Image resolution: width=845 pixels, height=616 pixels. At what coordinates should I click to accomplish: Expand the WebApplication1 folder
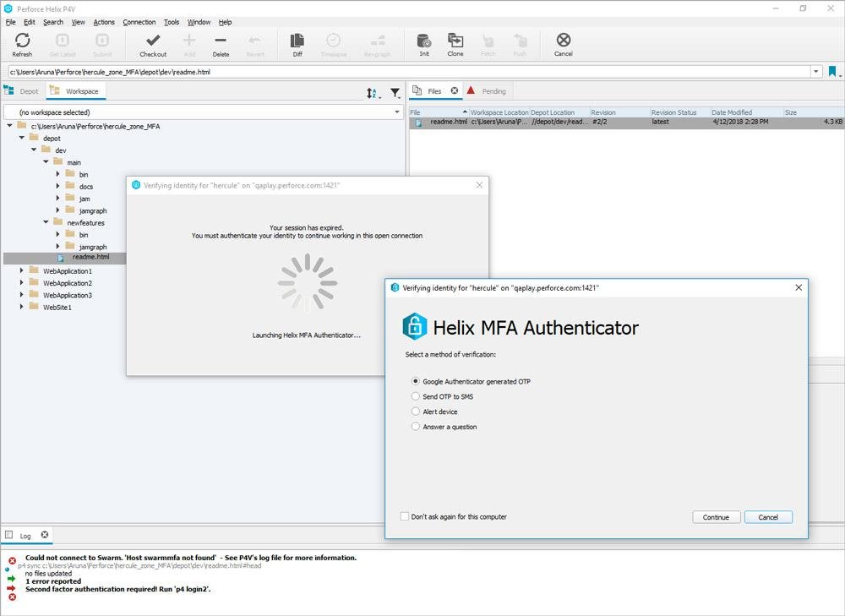point(22,270)
